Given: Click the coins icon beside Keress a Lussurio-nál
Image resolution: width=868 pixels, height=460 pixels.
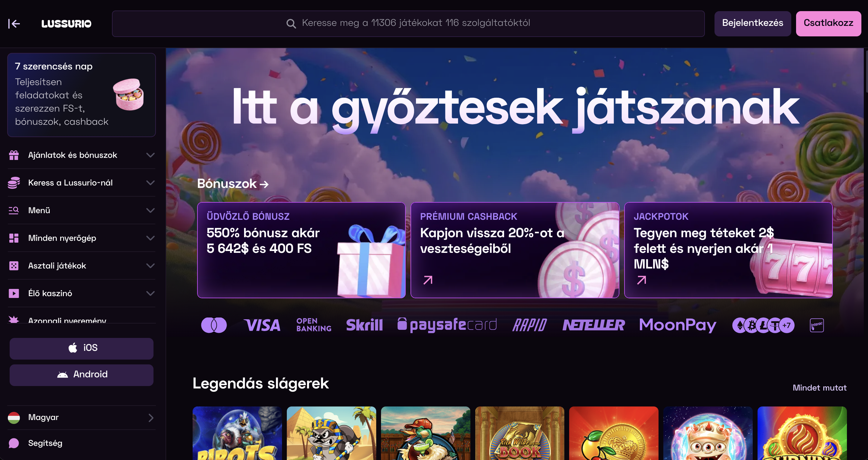Looking at the screenshot, I should pyautogui.click(x=14, y=183).
